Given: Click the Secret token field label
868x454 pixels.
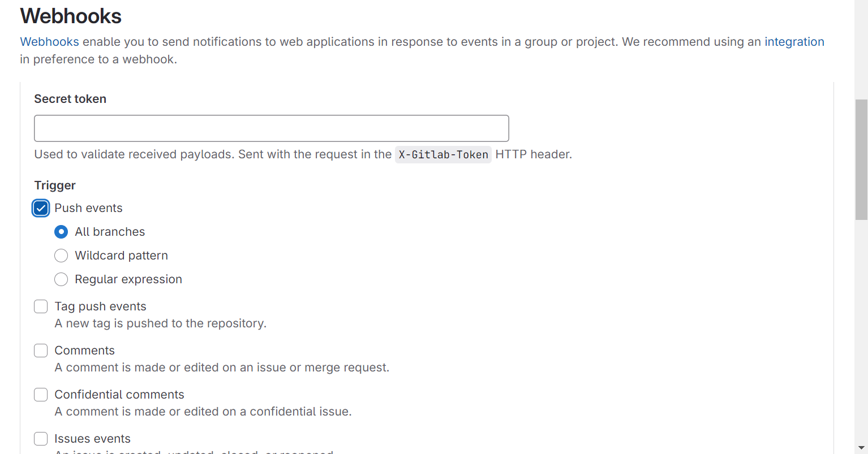Looking at the screenshot, I should pyautogui.click(x=70, y=99).
